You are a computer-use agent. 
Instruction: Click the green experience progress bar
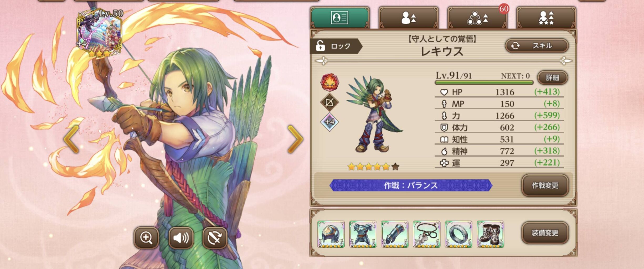tap(484, 82)
